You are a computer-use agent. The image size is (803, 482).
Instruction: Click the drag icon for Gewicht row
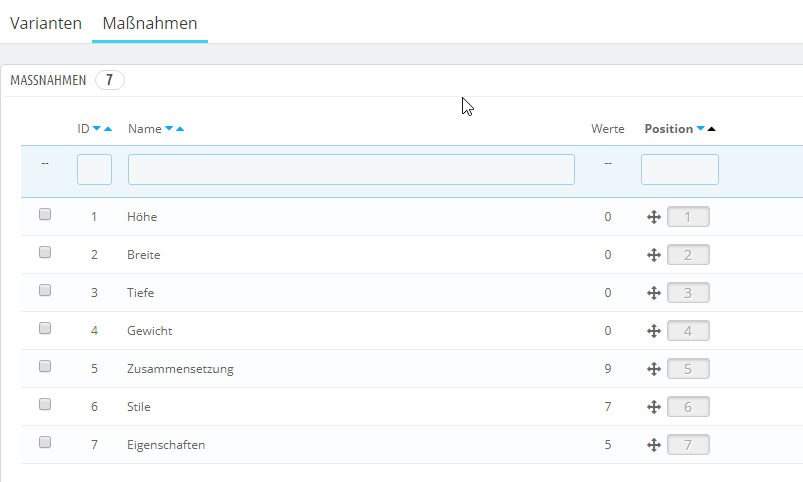pyautogui.click(x=654, y=331)
